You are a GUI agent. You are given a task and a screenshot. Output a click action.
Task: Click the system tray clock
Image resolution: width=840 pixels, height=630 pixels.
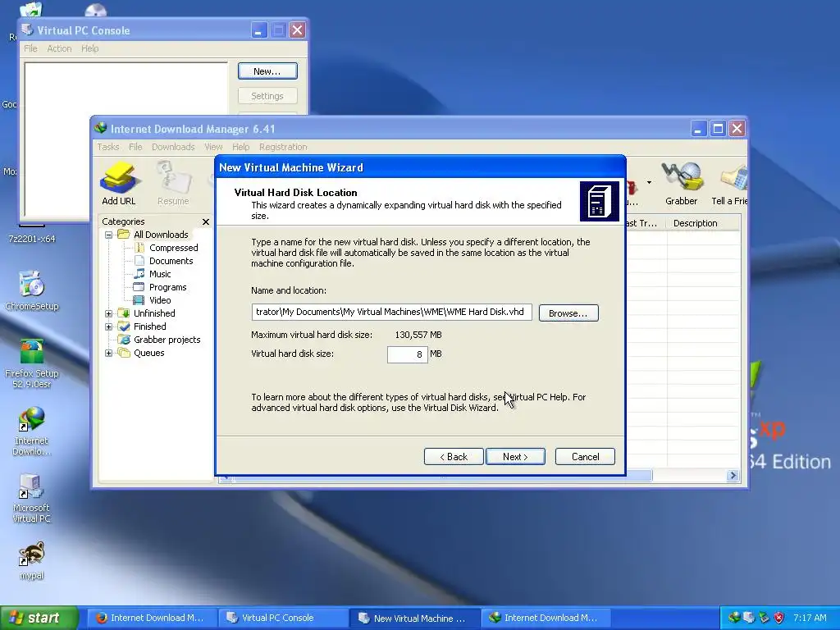coord(810,618)
